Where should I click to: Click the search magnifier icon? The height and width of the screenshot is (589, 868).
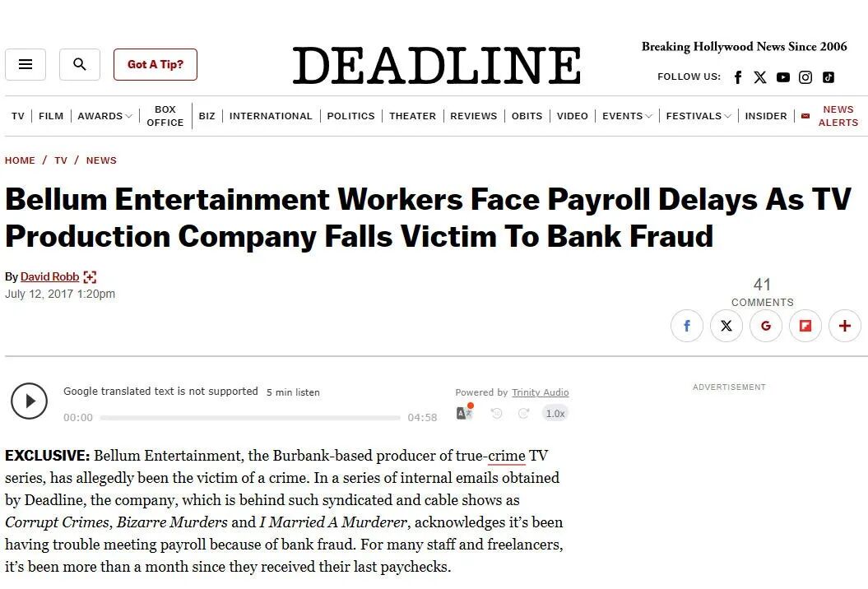[80, 64]
